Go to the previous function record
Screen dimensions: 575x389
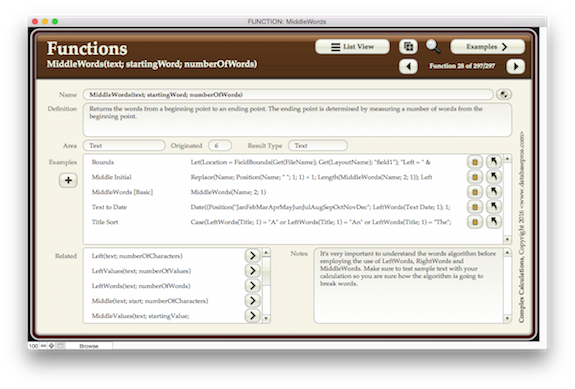[408, 66]
